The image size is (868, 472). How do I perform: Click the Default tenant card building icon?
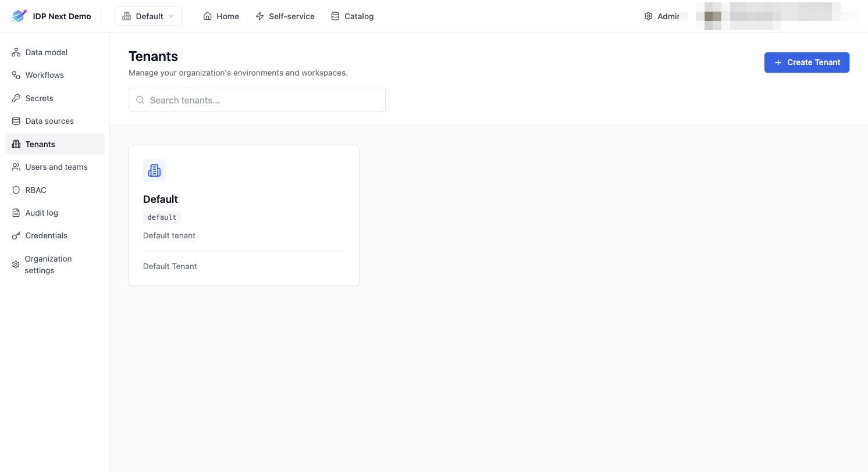coord(154,170)
